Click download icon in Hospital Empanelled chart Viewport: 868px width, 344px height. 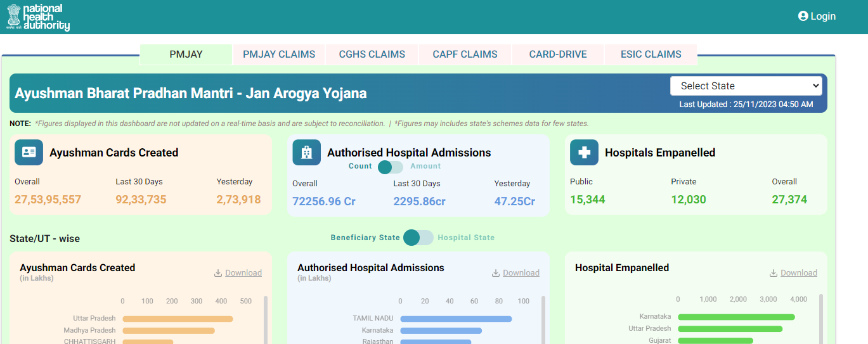coord(774,273)
